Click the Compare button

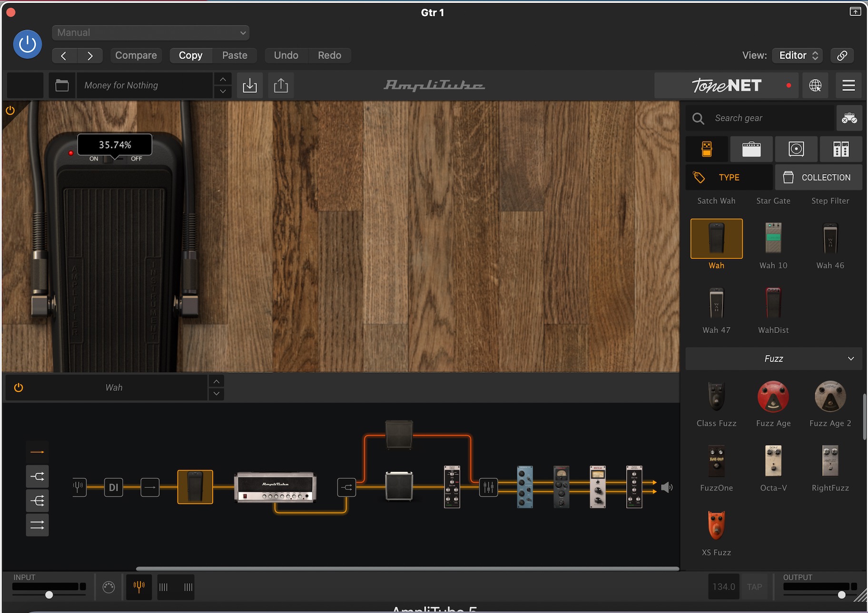pos(136,55)
